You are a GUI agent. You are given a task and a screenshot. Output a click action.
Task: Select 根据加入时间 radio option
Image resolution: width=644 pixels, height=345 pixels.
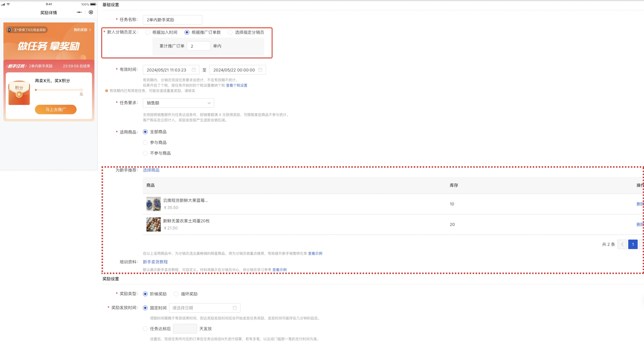pyautogui.click(x=148, y=32)
